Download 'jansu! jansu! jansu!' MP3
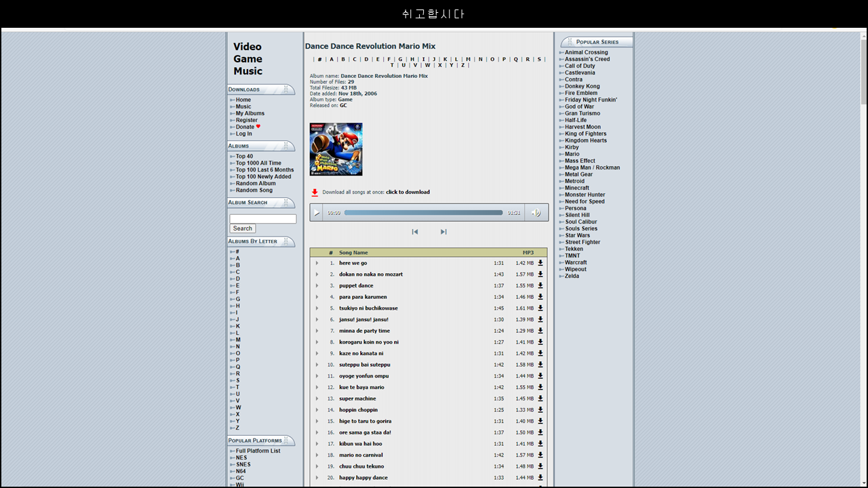The image size is (868, 488). click(x=540, y=319)
